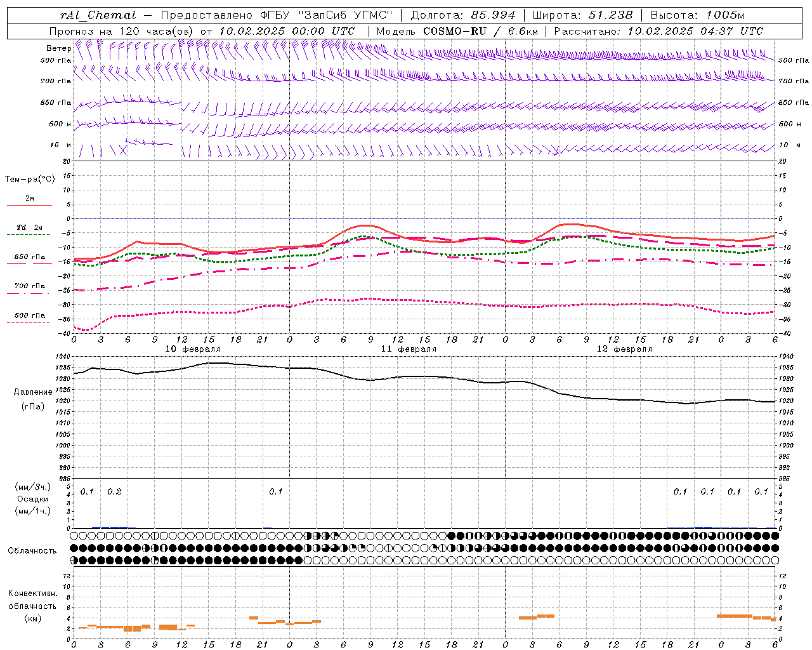Click the (гПа) unit label under Давление

point(33,406)
